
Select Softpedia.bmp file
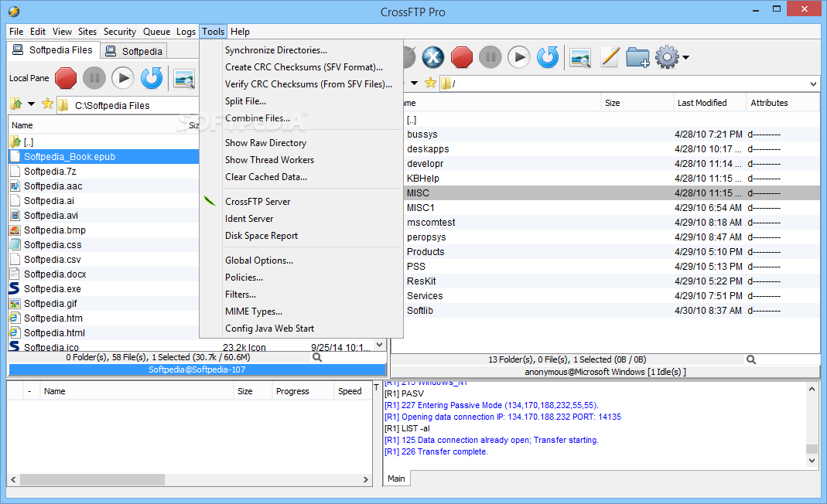click(x=104, y=230)
